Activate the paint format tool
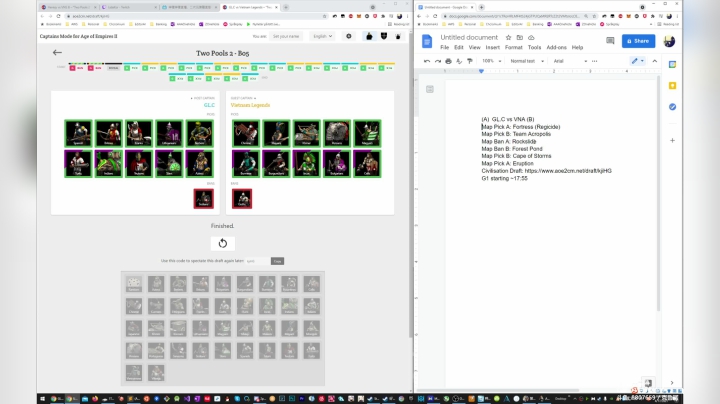Image resolution: width=720 pixels, height=404 pixels. pyautogui.click(x=470, y=61)
